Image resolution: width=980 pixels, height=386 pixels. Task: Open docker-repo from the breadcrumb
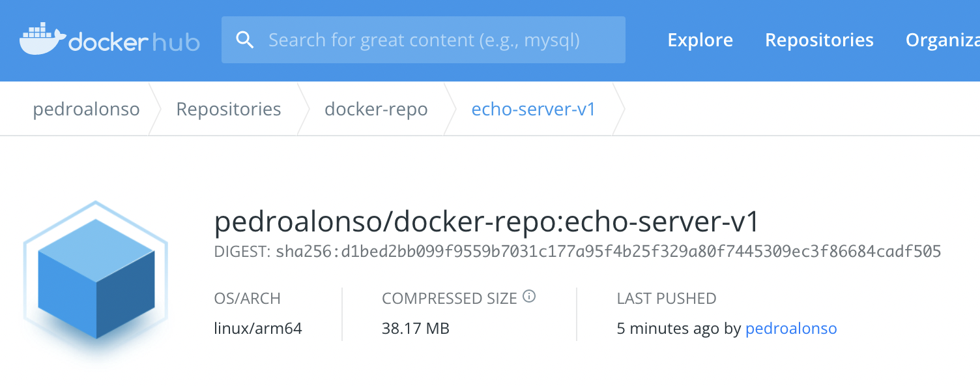tap(376, 109)
